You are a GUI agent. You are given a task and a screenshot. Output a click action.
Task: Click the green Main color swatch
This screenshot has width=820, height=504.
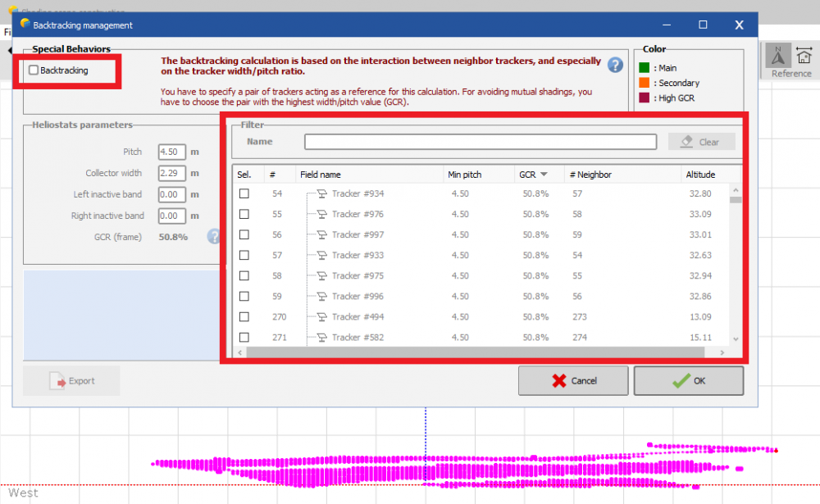[645, 68]
